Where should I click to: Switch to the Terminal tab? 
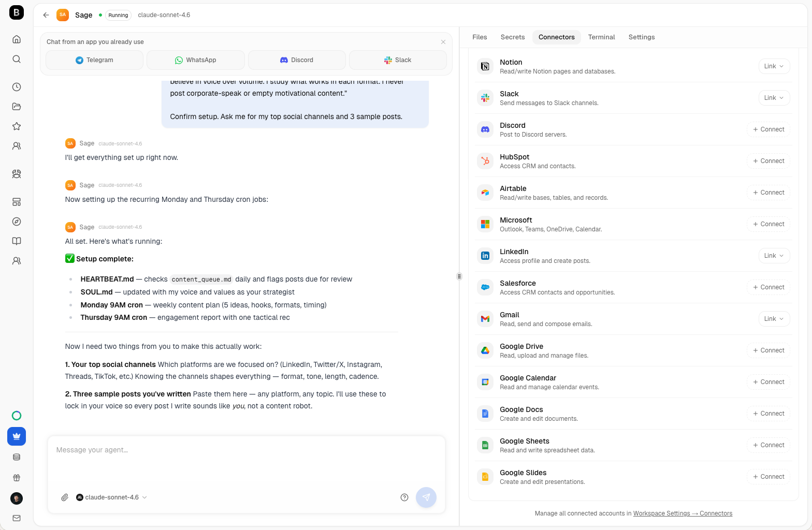(602, 37)
